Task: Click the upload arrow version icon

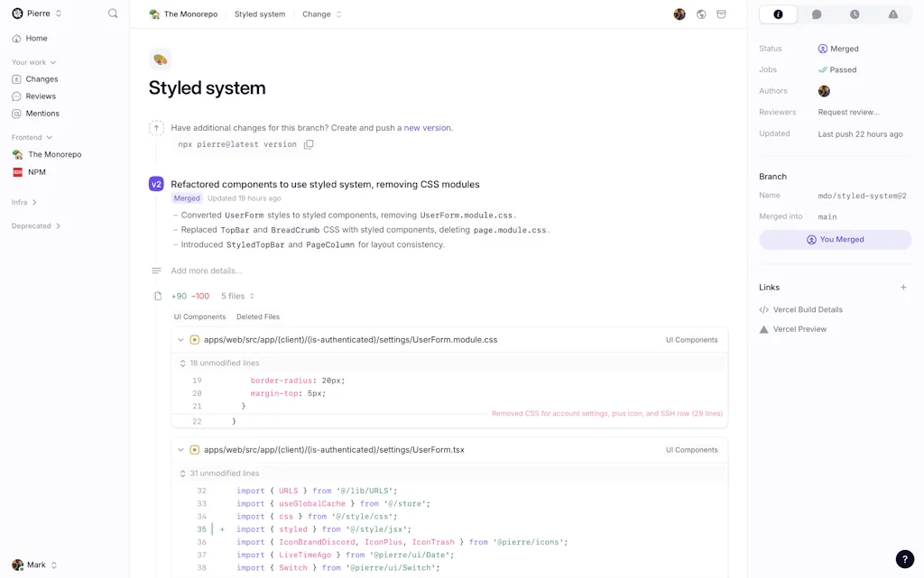Action: pos(156,128)
